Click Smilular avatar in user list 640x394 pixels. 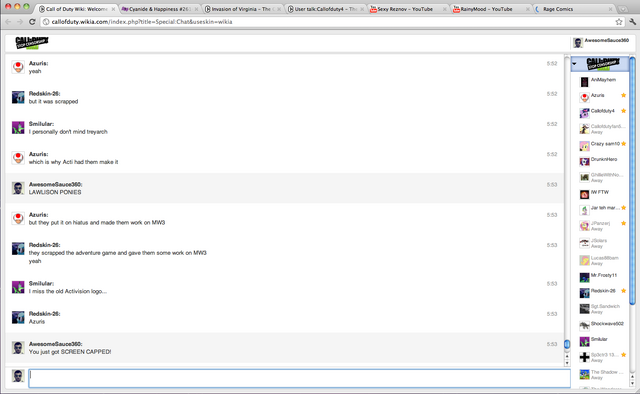point(584,341)
